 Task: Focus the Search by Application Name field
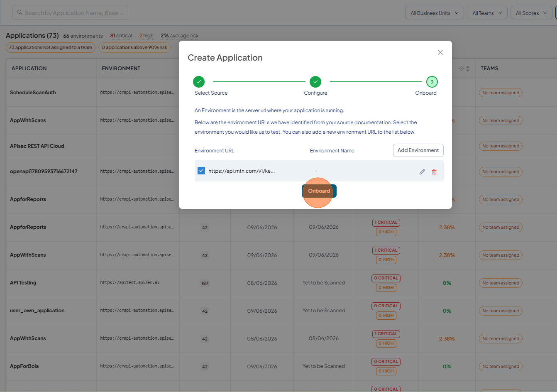[x=70, y=12]
